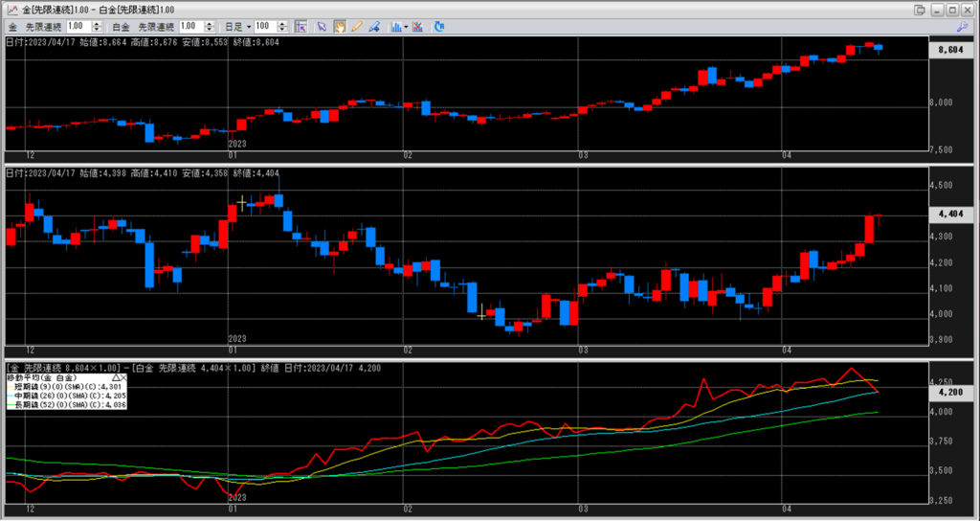The width and height of the screenshot is (980, 521).
Task: Select the 短期線(9) moving average legend row
Action: tap(66, 387)
